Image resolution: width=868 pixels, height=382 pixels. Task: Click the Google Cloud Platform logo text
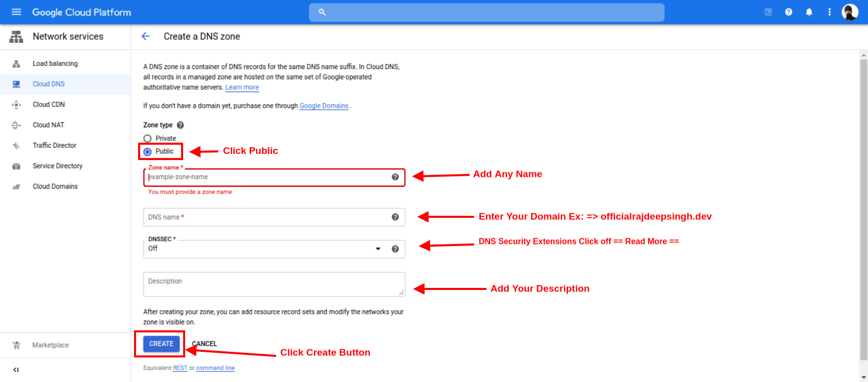pyautogui.click(x=82, y=12)
